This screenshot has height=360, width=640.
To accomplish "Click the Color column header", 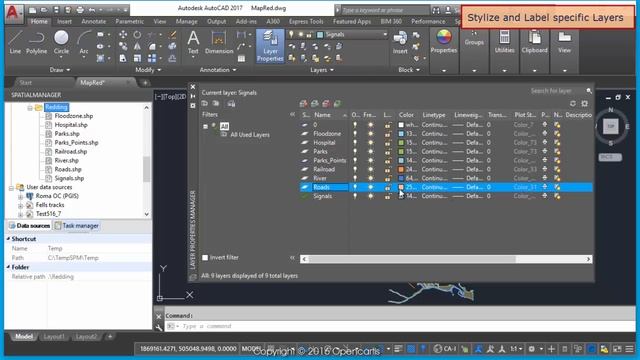I will point(406,115).
